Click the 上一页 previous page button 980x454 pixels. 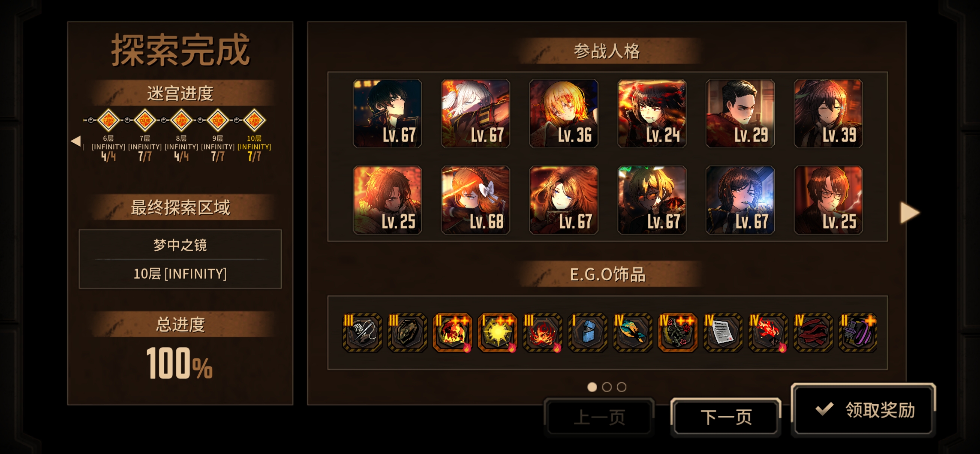tap(599, 417)
